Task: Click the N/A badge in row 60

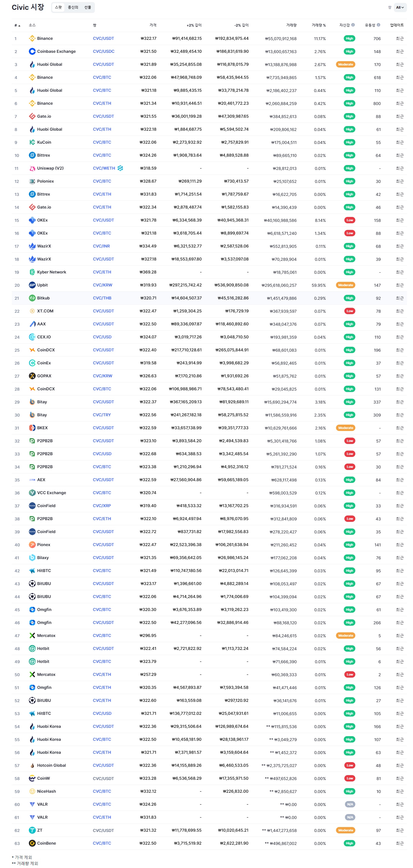Action: click(x=350, y=804)
